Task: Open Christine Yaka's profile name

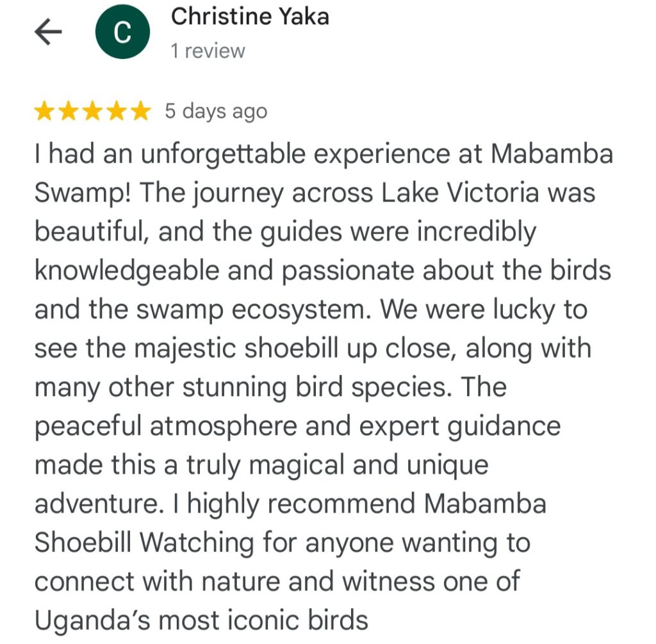Action: pos(250,17)
